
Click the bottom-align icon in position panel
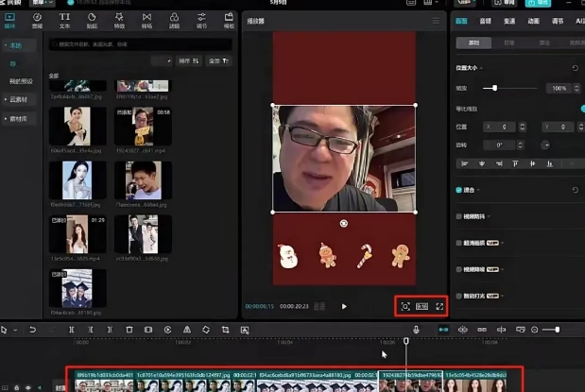549,163
